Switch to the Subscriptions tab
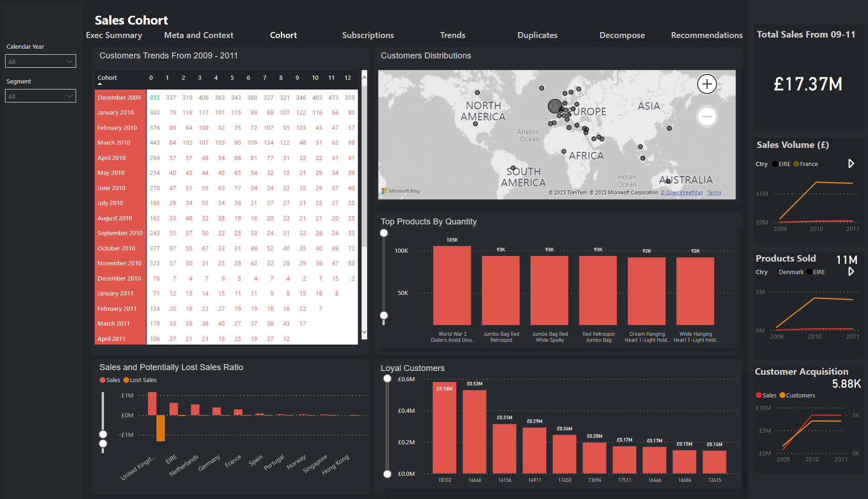Viewport: 868px width, 499px height. click(368, 35)
